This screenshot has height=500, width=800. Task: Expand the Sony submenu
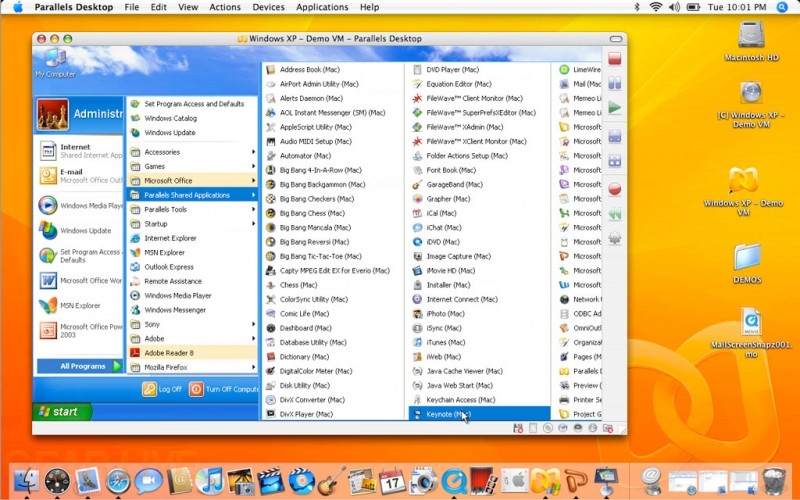click(192, 324)
